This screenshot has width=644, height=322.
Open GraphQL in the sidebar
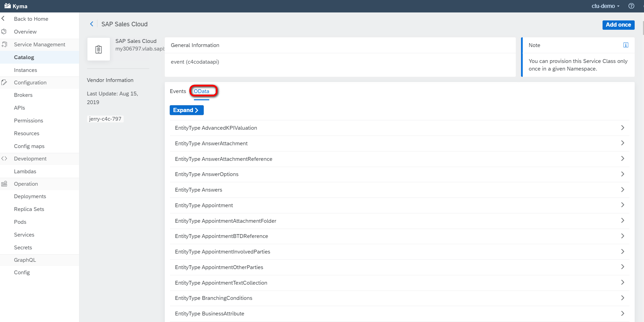point(25,260)
